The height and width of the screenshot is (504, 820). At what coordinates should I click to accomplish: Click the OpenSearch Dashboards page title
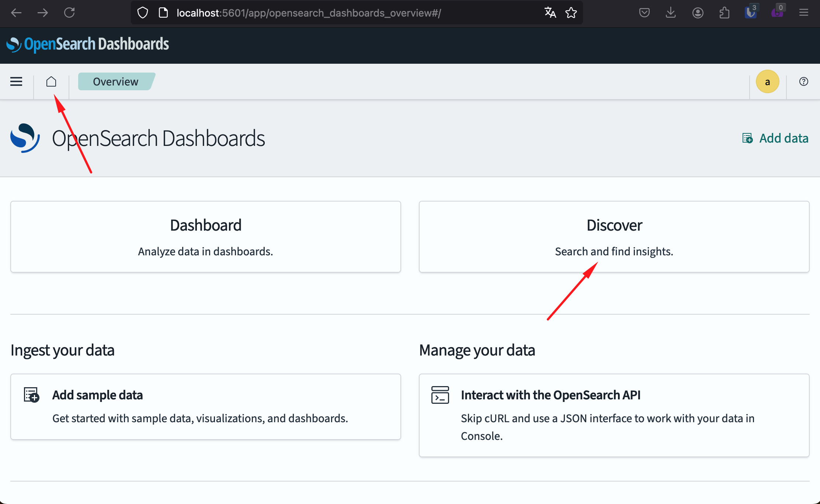pos(159,139)
